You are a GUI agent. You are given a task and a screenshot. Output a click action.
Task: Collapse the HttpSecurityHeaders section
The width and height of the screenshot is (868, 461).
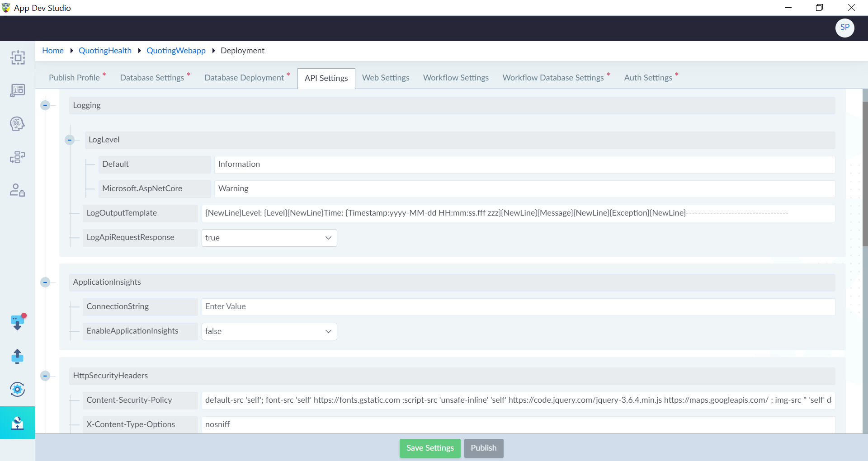coord(45,376)
